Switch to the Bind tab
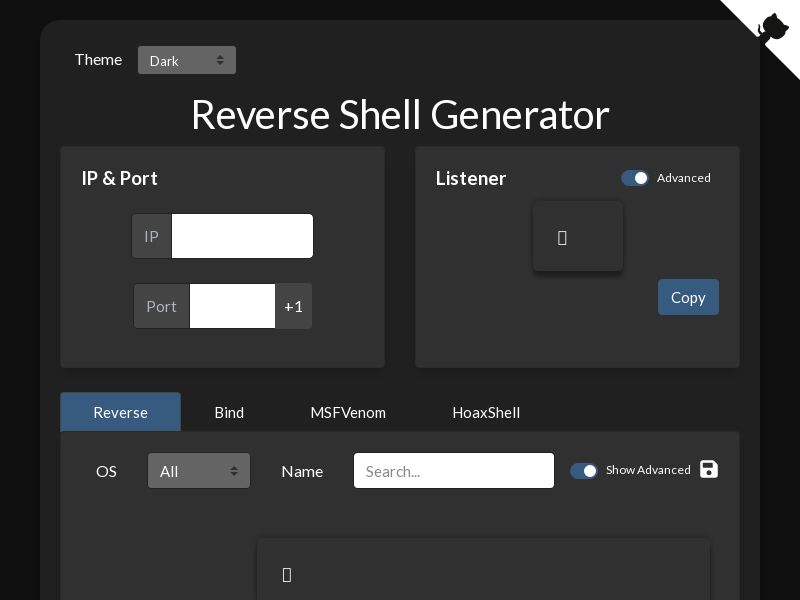The image size is (800, 600). [229, 412]
